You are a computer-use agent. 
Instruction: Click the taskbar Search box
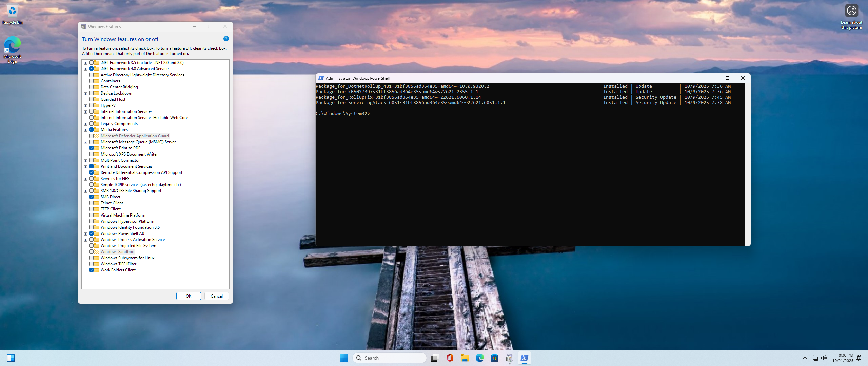point(390,358)
